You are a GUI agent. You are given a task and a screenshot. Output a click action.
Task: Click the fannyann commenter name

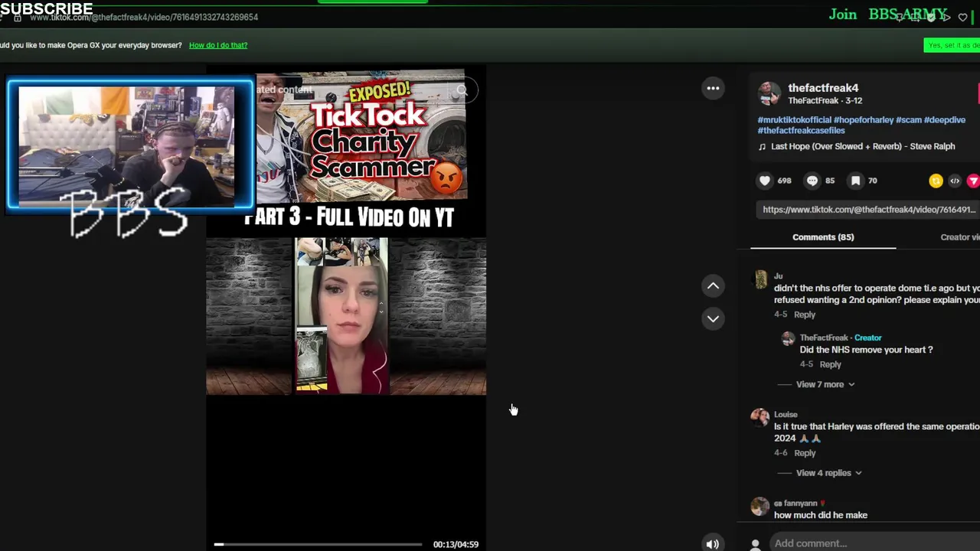tap(800, 504)
